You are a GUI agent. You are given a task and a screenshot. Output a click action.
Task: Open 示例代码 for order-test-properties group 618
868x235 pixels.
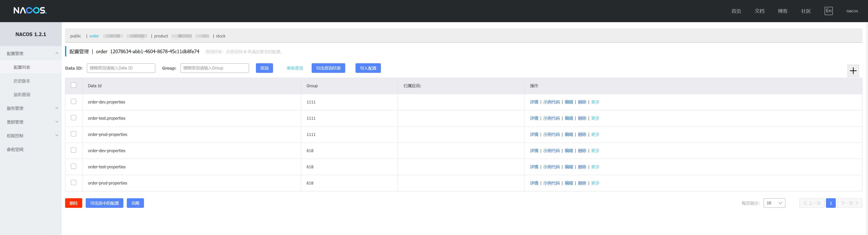[551, 167]
